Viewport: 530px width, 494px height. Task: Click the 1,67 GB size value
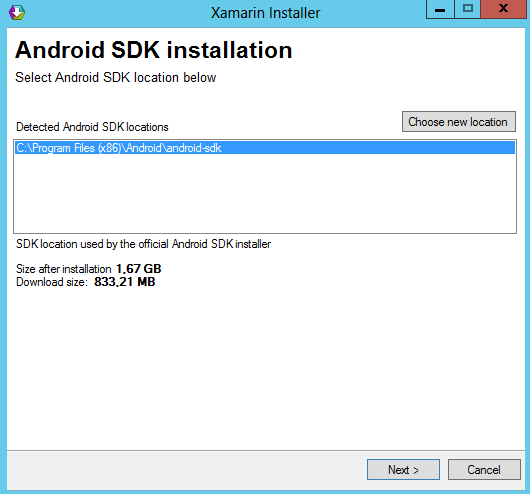(x=139, y=269)
